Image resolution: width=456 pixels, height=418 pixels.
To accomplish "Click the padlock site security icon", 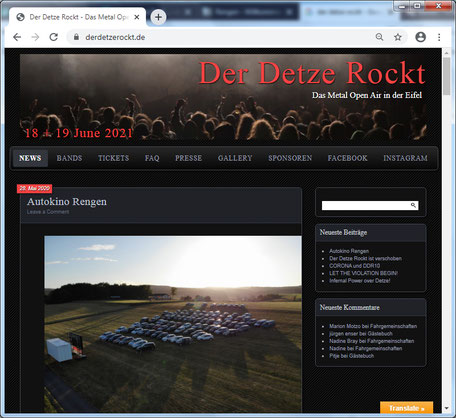I will (76, 37).
